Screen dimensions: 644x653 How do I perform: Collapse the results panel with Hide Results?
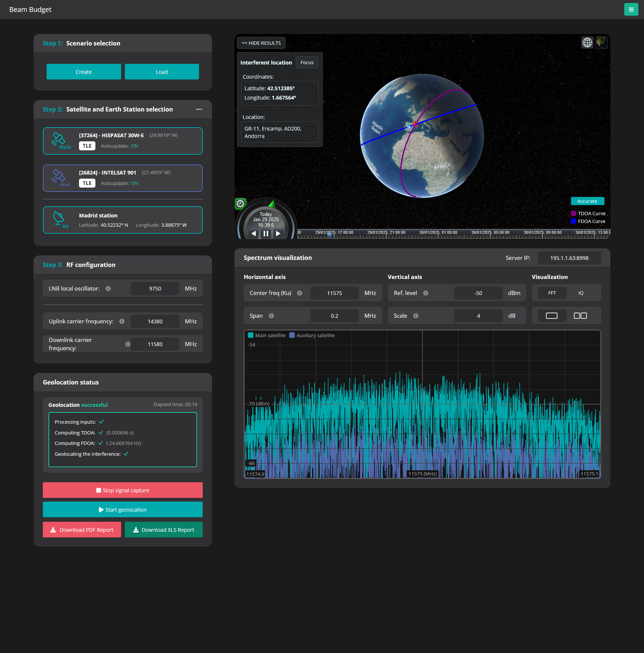tap(261, 43)
